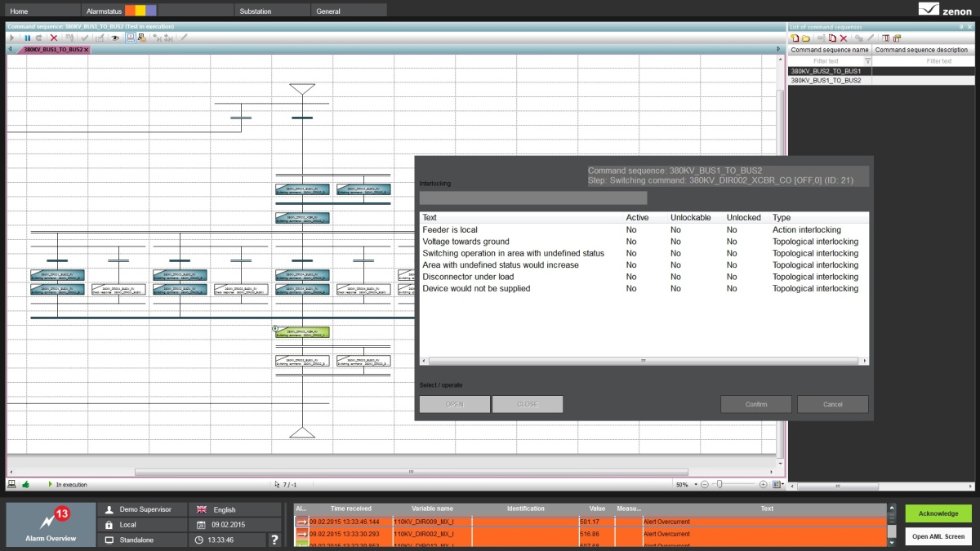Open column selection in command sequences list
This screenshot has width=980, height=551.
click(885, 38)
